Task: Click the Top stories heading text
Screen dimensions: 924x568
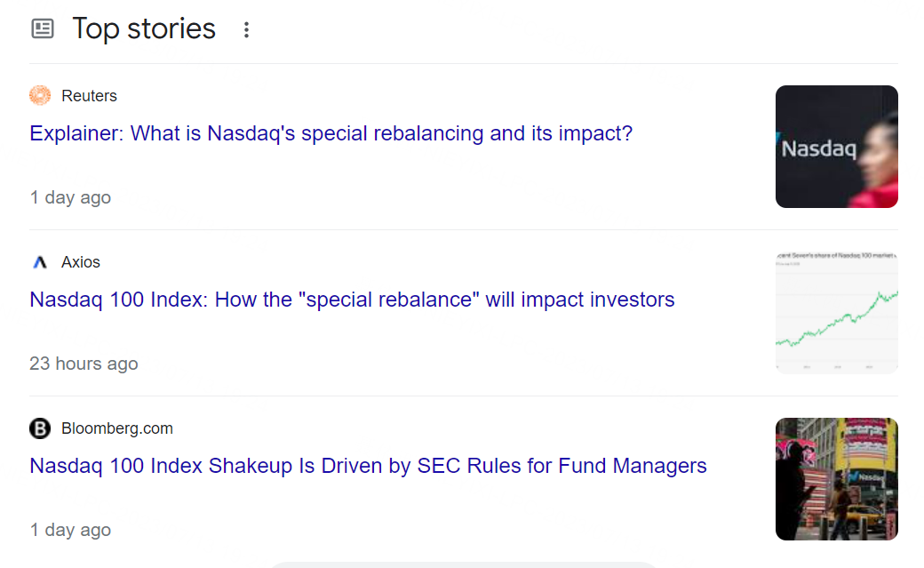Action: point(144,28)
